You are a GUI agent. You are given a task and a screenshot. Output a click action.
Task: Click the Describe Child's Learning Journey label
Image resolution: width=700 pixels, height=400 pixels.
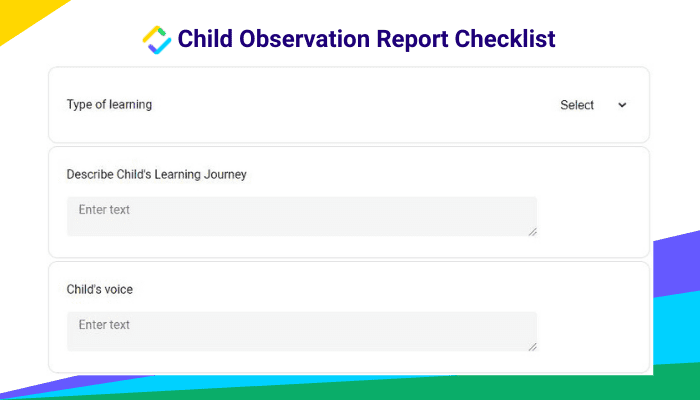(x=156, y=175)
